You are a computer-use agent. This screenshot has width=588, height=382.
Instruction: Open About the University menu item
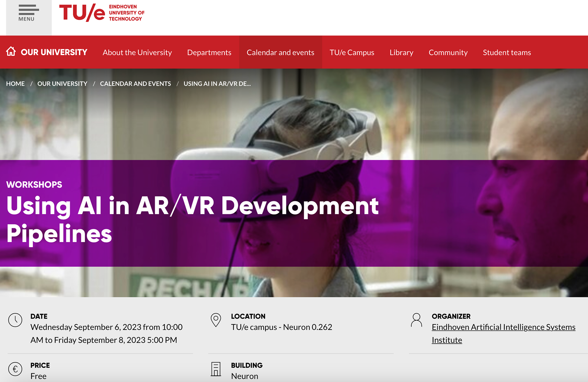[x=137, y=52]
